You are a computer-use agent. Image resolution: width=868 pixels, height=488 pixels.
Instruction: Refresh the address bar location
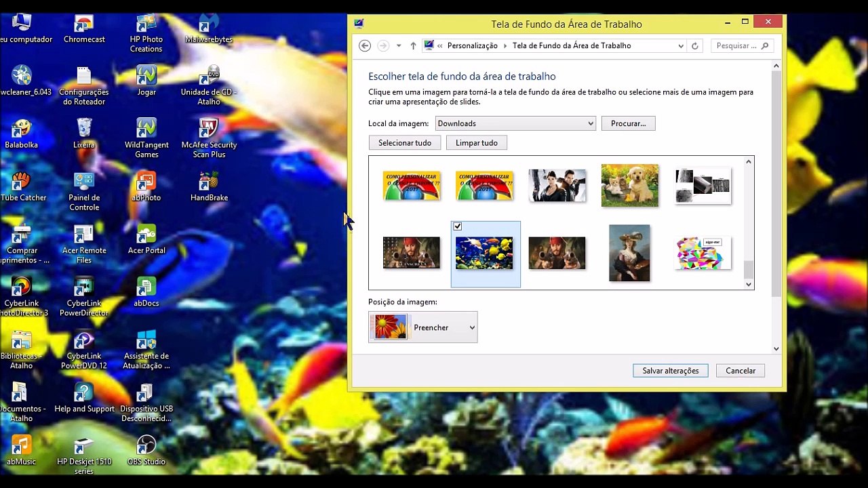click(x=695, y=46)
